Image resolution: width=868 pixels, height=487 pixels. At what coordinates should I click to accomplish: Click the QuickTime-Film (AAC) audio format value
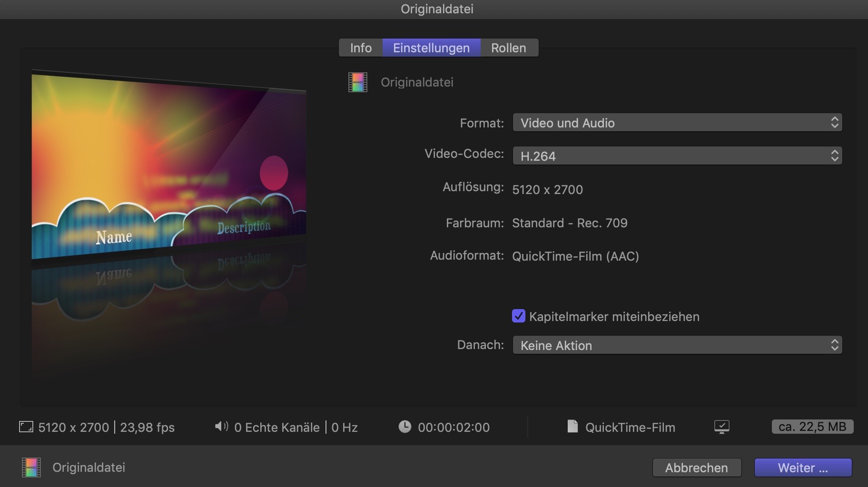coord(575,256)
